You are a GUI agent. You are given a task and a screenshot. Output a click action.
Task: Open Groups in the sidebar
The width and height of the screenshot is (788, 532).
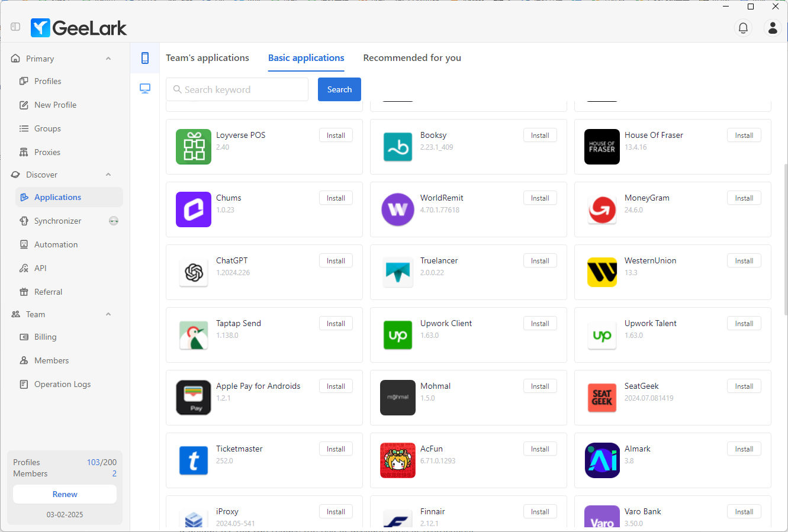[x=69, y=128]
